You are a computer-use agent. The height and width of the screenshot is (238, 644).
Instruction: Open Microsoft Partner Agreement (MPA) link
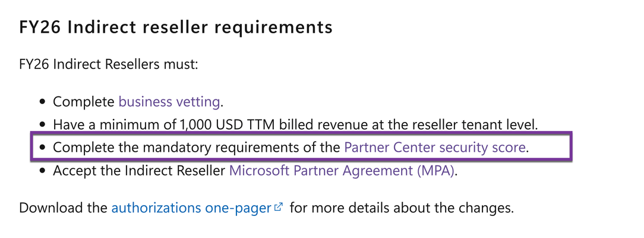[342, 170]
